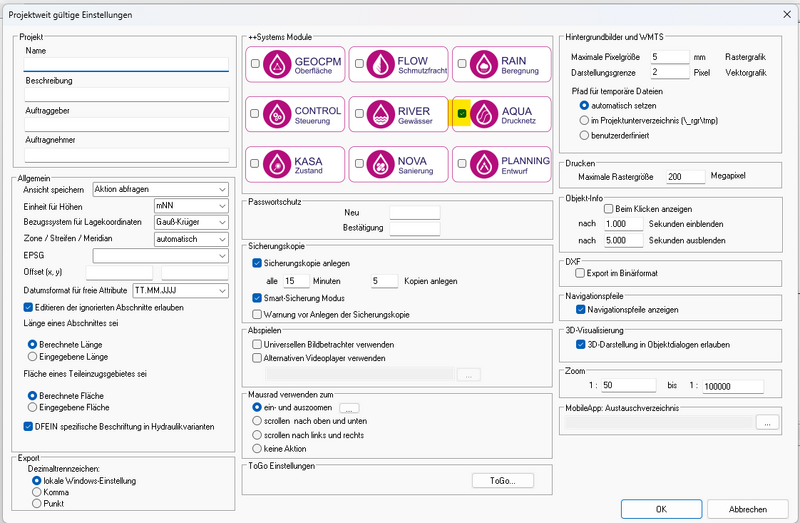Click OK to confirm settings
The image size is (800, 523).
(x=661, y=509)
